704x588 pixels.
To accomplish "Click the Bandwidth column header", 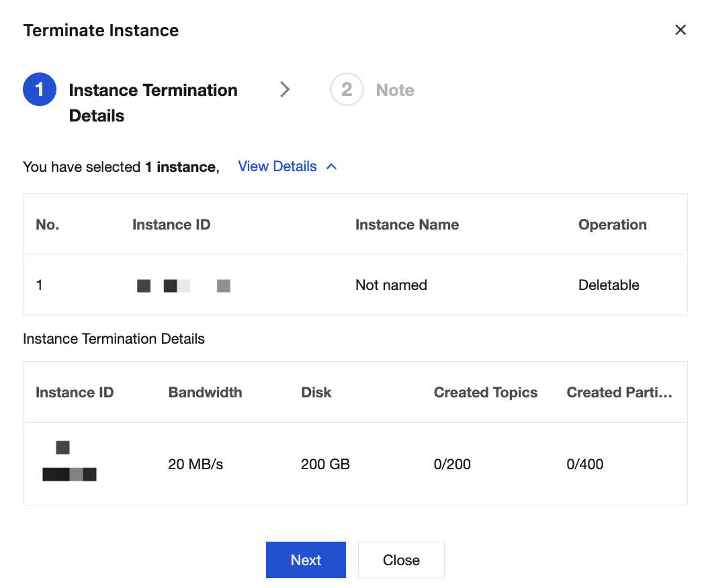I will [x=205, y=393].
